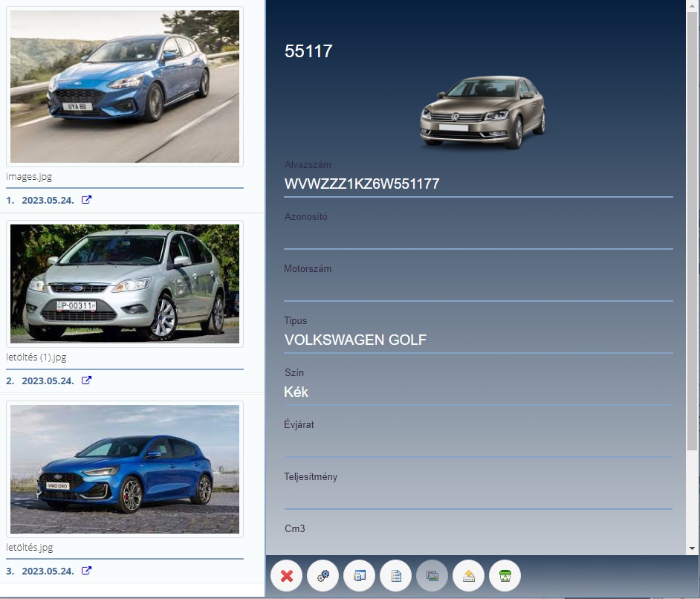Click the Volkswagen car picture in the form
Viewport: 700px width, 599px height.
(482, 112)
